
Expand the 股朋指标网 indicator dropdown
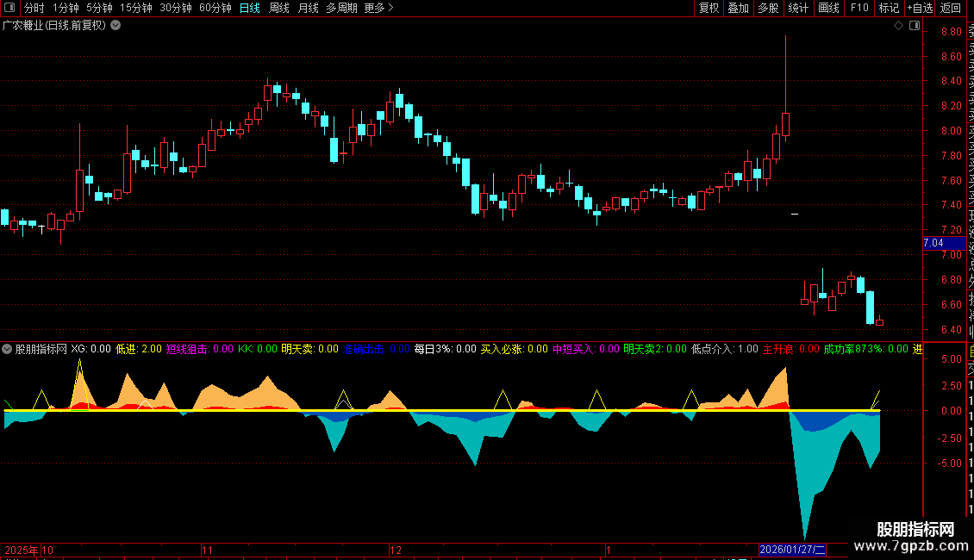click(x=7, y=349)
